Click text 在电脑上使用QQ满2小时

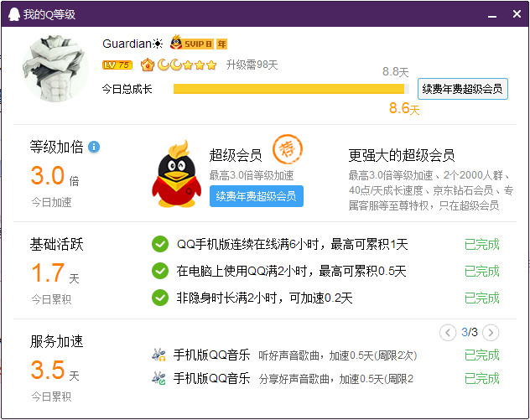[x=242, y=272]
